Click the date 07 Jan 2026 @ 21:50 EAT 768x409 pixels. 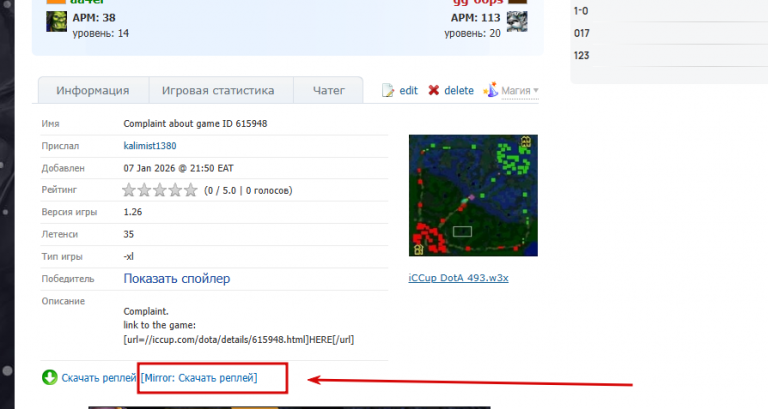[178, 168]
